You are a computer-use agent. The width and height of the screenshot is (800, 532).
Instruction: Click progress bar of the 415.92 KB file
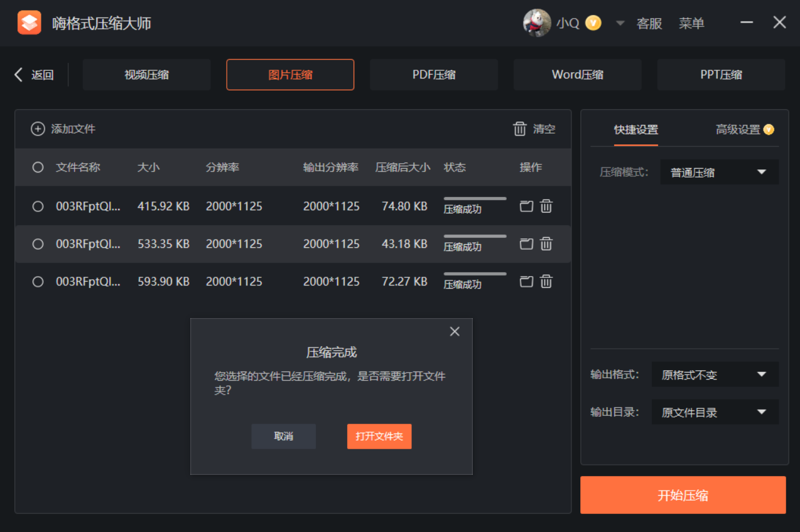tap(475, 198)
